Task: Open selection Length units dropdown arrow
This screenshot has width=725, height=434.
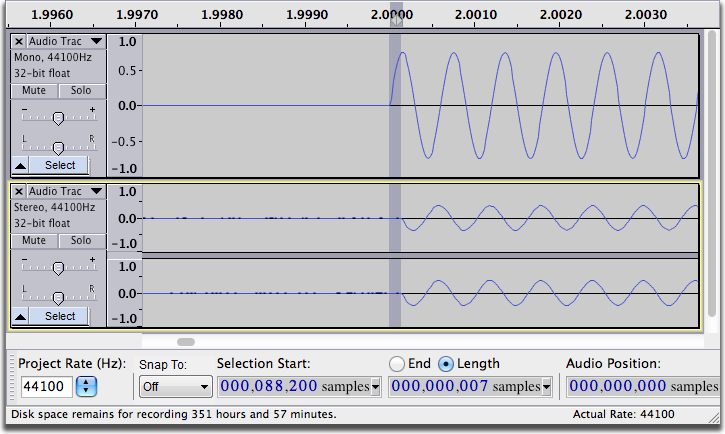Action: click(547, 387)
